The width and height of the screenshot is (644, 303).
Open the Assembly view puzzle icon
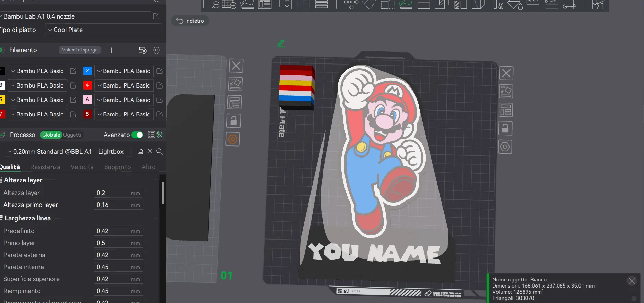tap(598, 4)
